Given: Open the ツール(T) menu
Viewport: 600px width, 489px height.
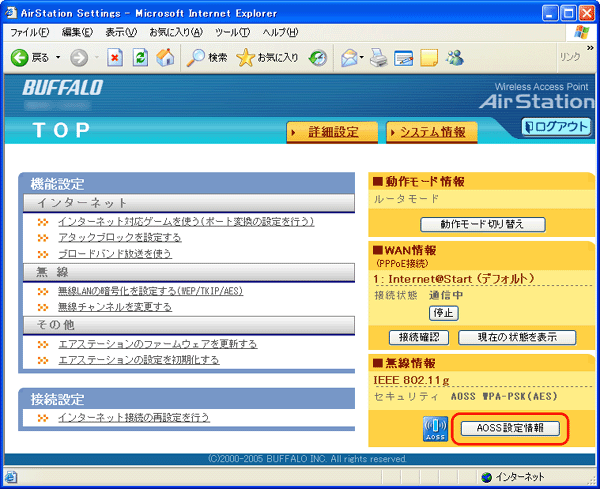Looking at the screenshot, I should coord(233,33).
